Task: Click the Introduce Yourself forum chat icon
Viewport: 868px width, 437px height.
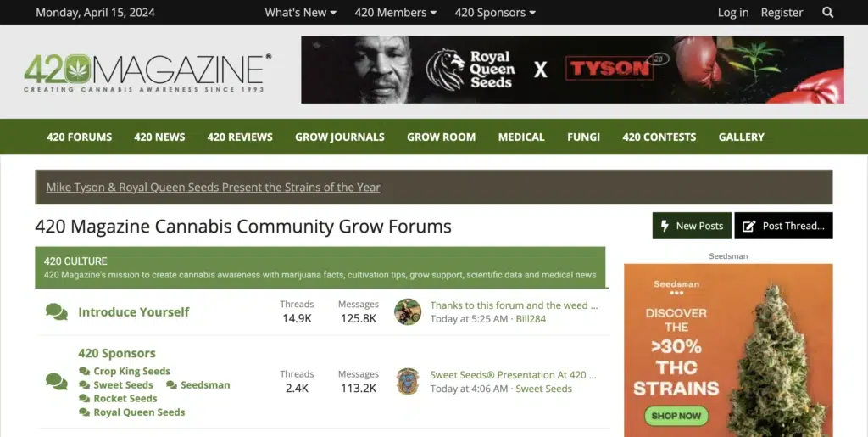Action: coord(57,311)
